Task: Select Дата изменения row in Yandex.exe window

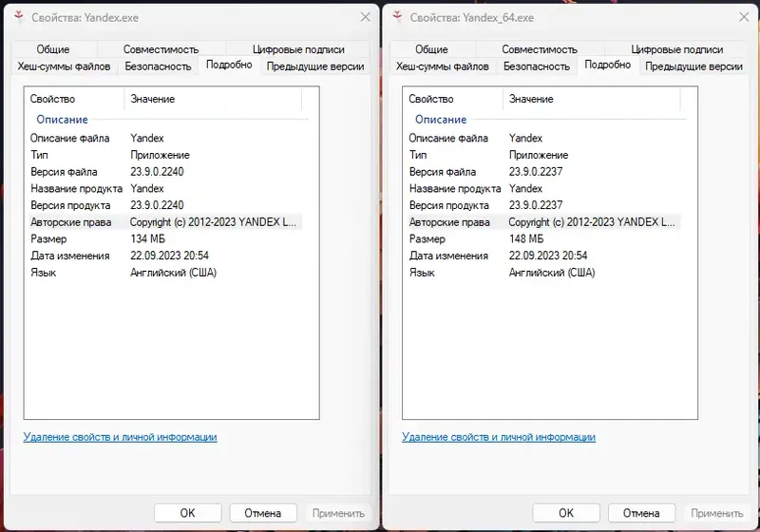Action: pyautogui.click(x=164, y=256)
